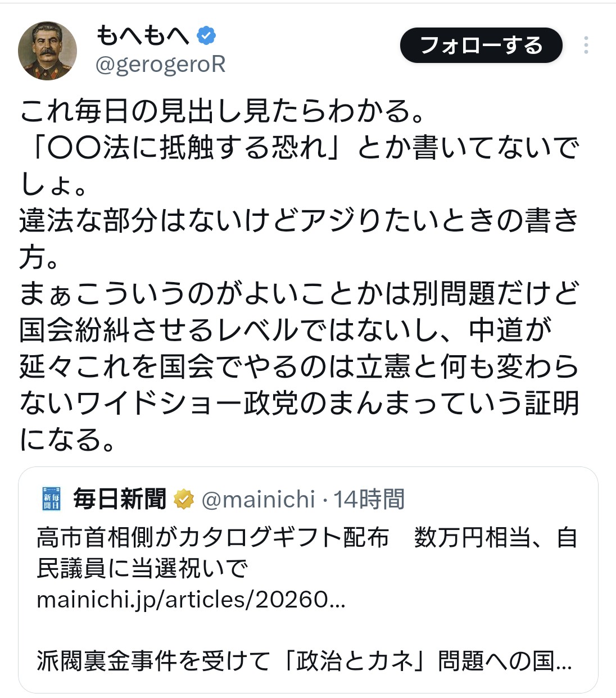Click the quoted headline 高市首相側がカタログギフト配布
This screenshot has height=698, width=616.
point(212,538)
